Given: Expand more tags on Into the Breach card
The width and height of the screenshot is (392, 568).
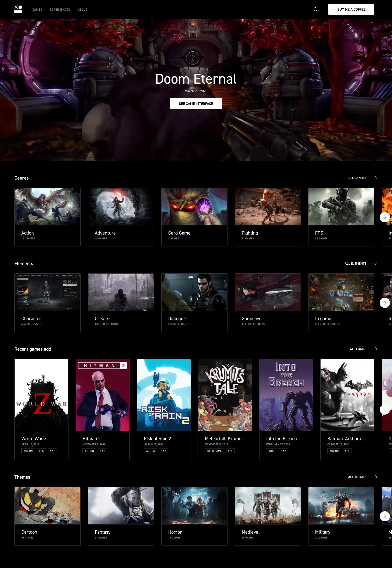Looking at the screenshot, I should pyautogui.click(x=283, y=451).
